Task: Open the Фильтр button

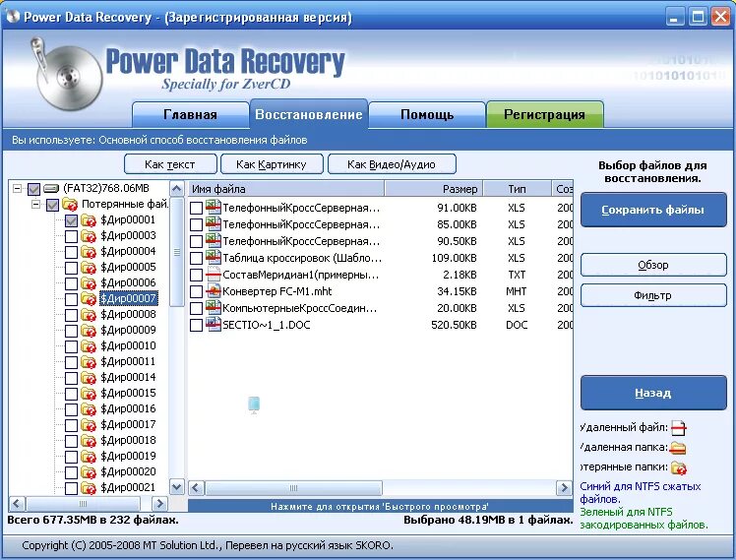Action: (x=653, y=295)
